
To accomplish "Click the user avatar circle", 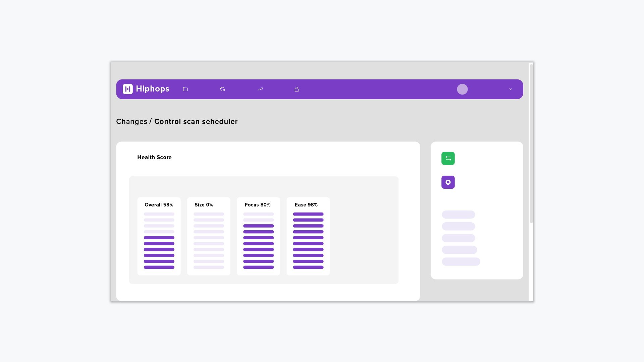I will 462,89.
